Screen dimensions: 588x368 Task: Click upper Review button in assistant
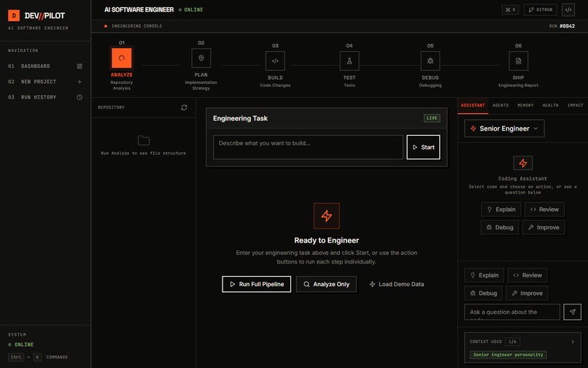544,210
